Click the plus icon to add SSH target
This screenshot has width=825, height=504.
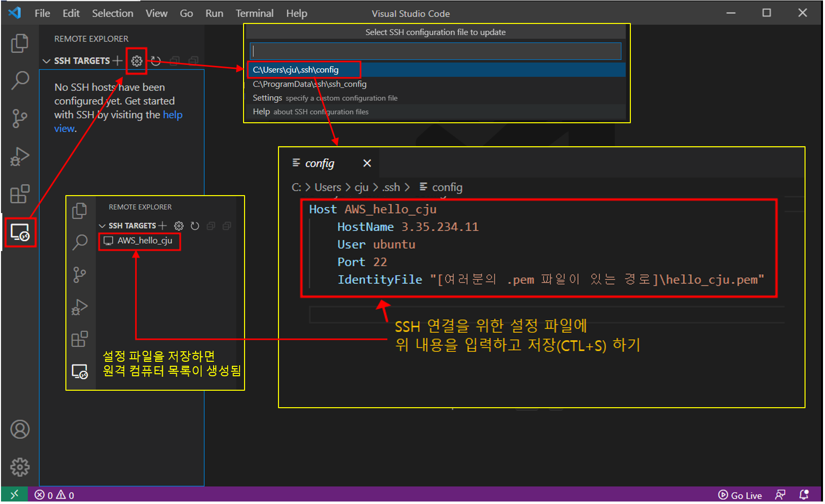click(118, 61)
